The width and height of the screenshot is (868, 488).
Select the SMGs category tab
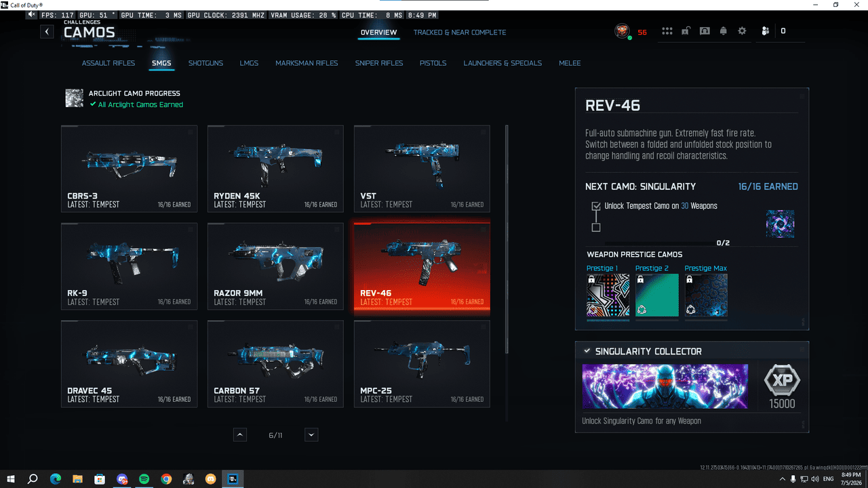coord(161,63)
